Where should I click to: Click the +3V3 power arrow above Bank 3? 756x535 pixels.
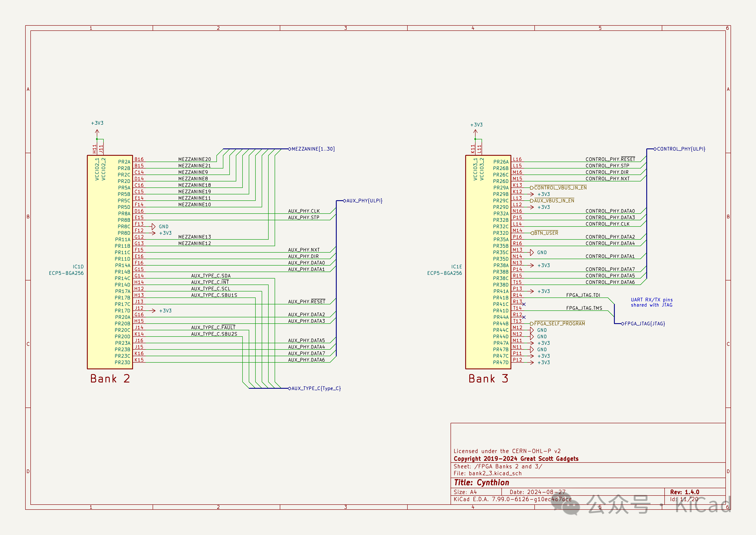pyautogui.click(x=475, y=132)
